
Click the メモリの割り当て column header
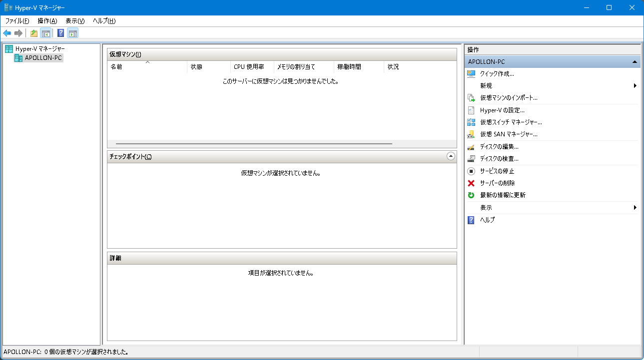point(304,67)
